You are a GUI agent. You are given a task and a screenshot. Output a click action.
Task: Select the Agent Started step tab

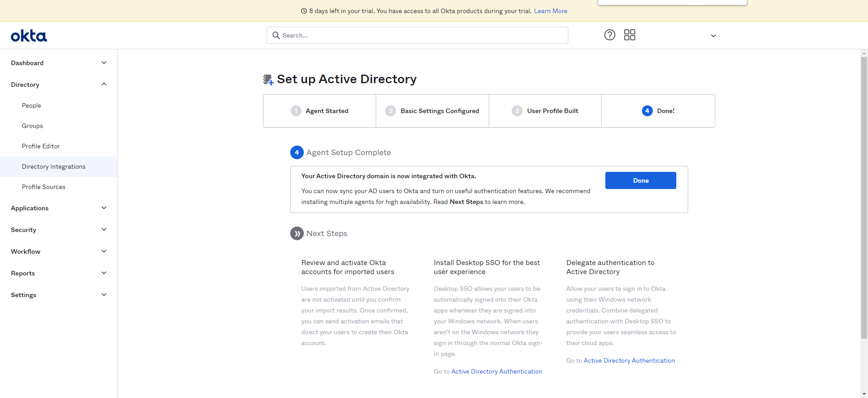320,111
